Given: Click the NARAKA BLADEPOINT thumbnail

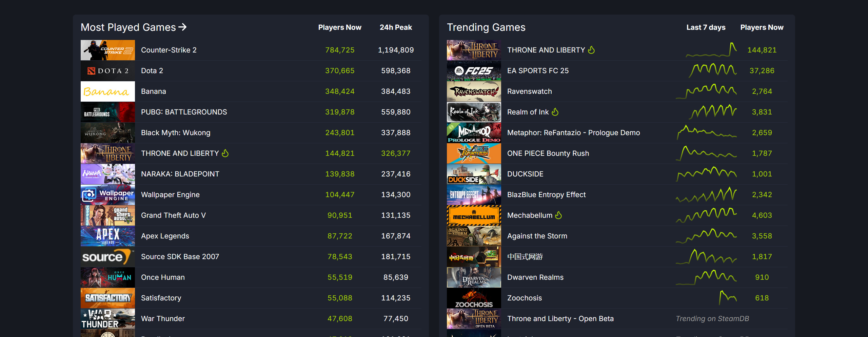Looking at the screenshot, I should coord(108,174).
